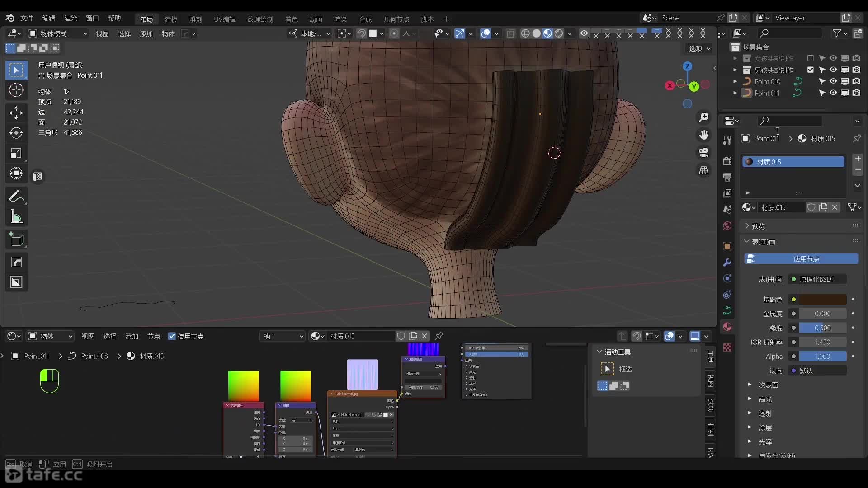
Task: Toggle camera view icon in viewport
Action: pos(704,153)
